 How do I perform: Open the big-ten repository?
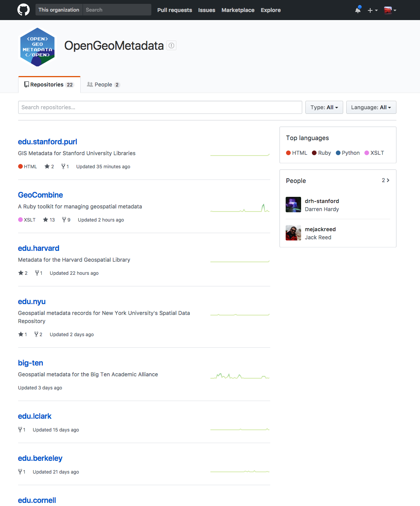pyautogui.click(x=30, y=363)
